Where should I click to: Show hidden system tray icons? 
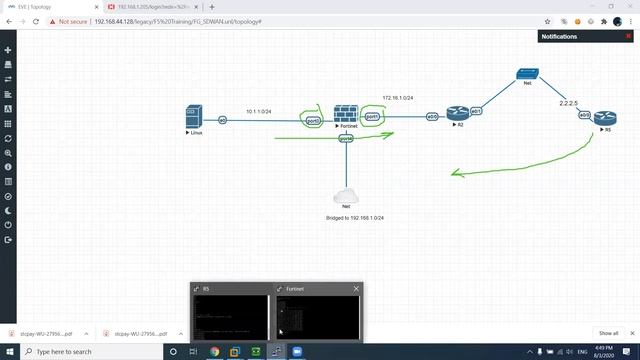pyautogui.click(x=529, y=351)
